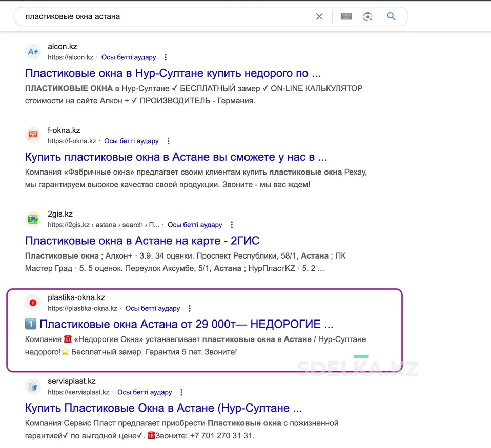Open three-dot menu for alcon.kz result

(166, 57)
